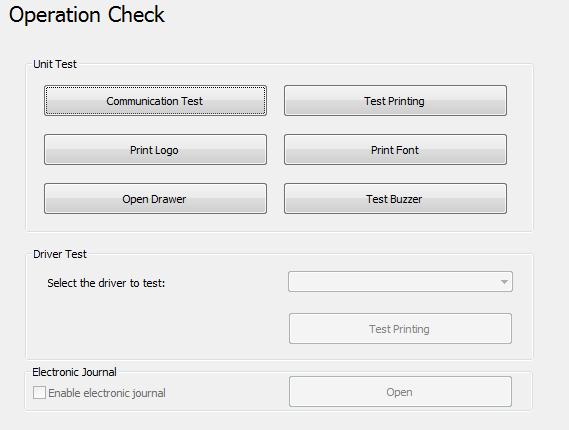Click the Unit Test group label
This screenshot has height=430, width=569.
pyautogui.click(x=55, y=64)
